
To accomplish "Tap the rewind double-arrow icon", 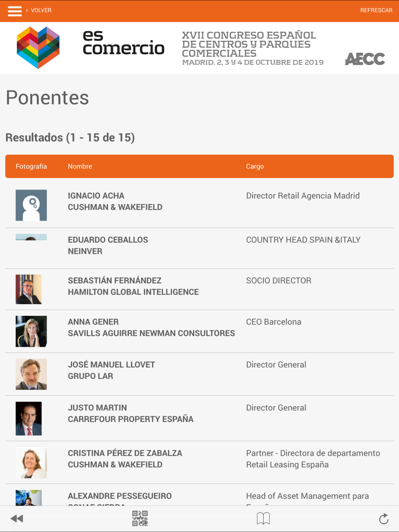I will click(x=17, y=518).
